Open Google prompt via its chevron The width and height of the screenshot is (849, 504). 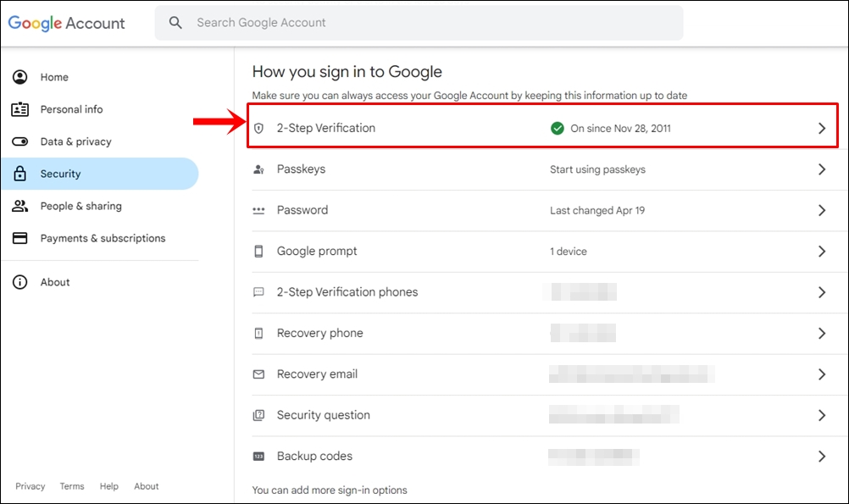822,252
